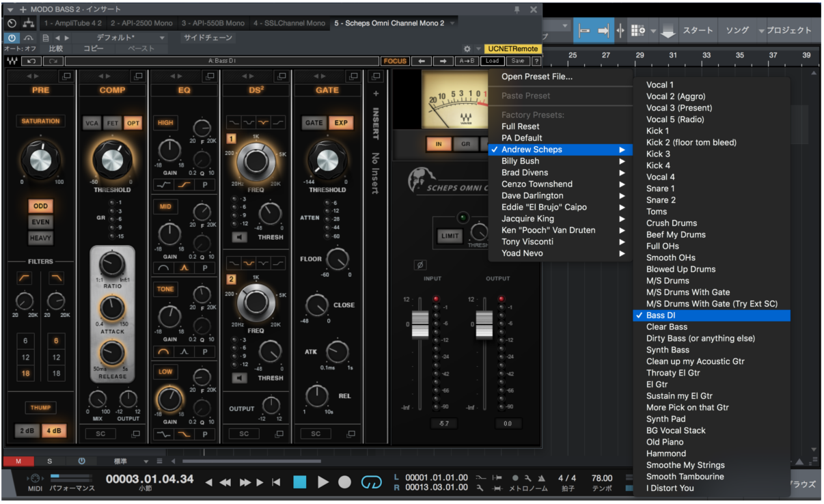Start recording with the Record button

pos(345,482)
